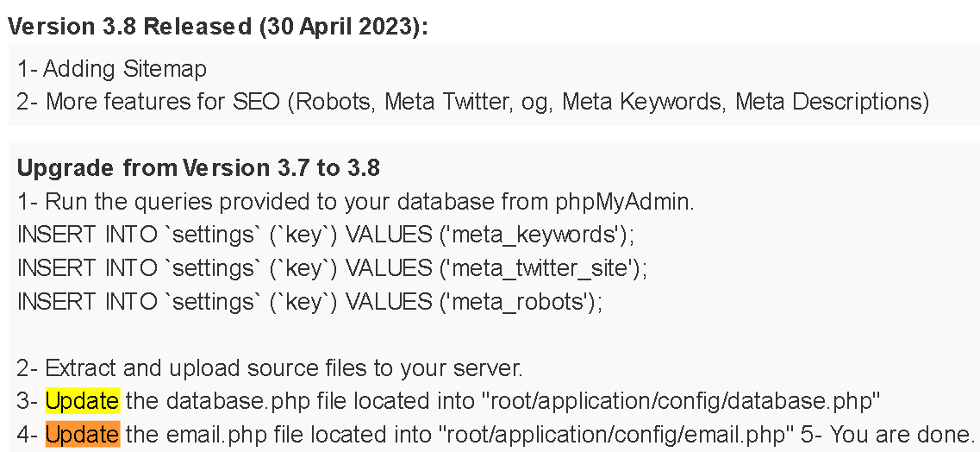Click the yellow highlighted Update word
This screenshot has width=980, height=452.
click(83, 401)
